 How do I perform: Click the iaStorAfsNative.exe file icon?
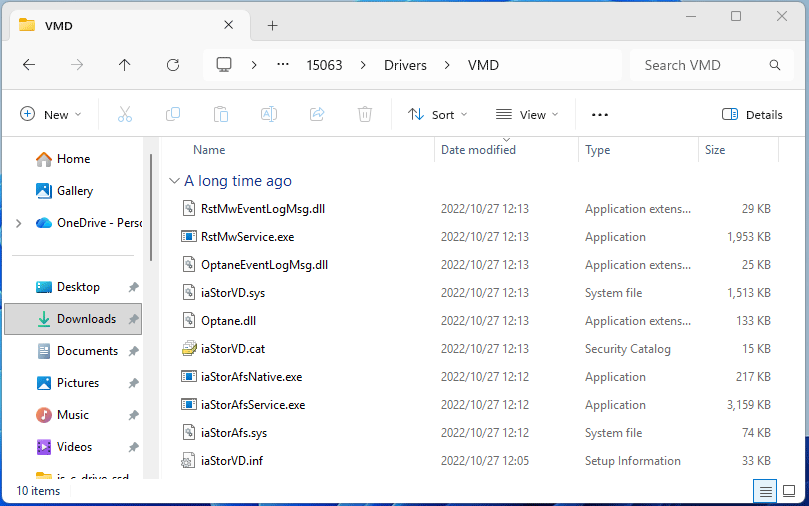coord(189,377)
